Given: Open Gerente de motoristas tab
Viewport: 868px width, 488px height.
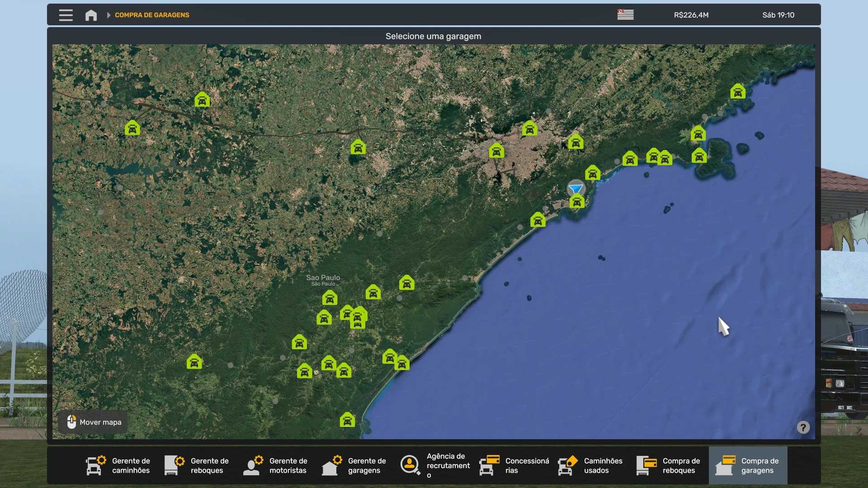Looking at the screenshot, I should click(x=276, y=465).
